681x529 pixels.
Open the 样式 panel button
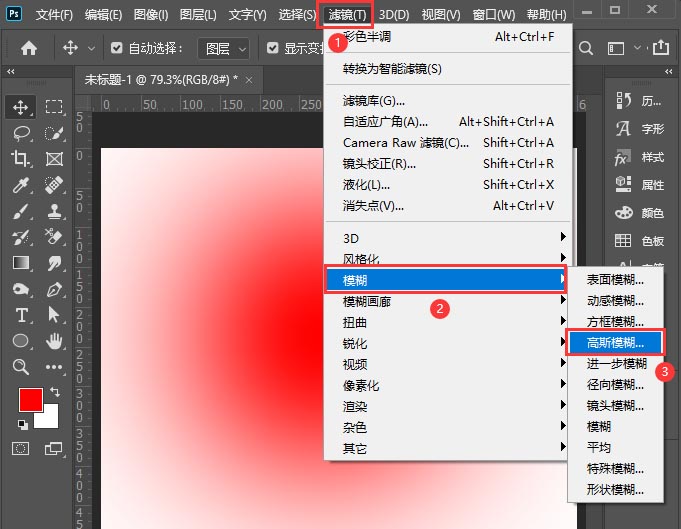pyautogui.click(x=639, y=157)
